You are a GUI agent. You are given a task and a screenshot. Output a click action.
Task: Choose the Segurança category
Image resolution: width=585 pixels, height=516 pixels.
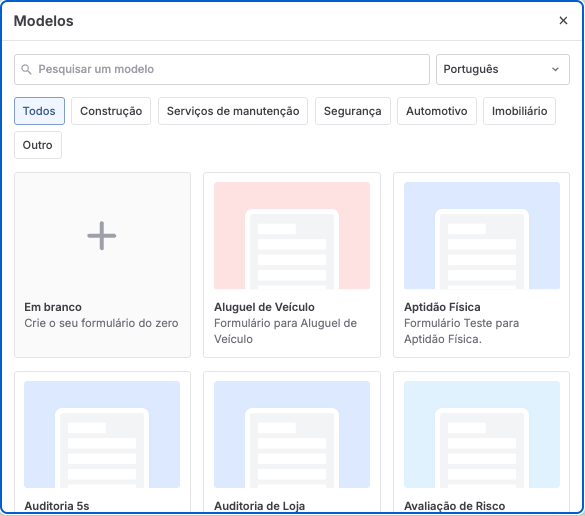[x=353, y=111]
